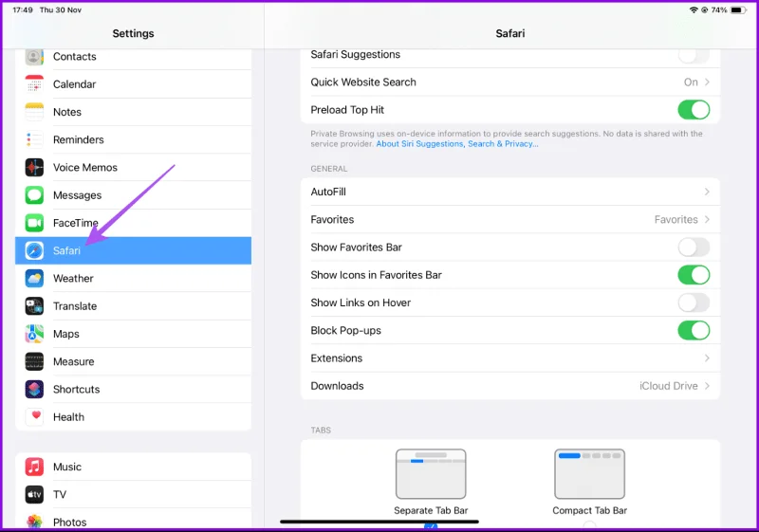
Task: Tap the Shortcuts label in sidebar
Action: click(x=77, y=390)
